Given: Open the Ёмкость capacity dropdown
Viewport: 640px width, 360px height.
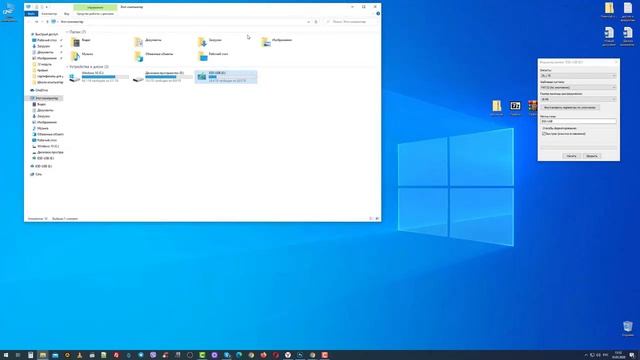Looking at the screenshot, I should (x=578, y=76).
